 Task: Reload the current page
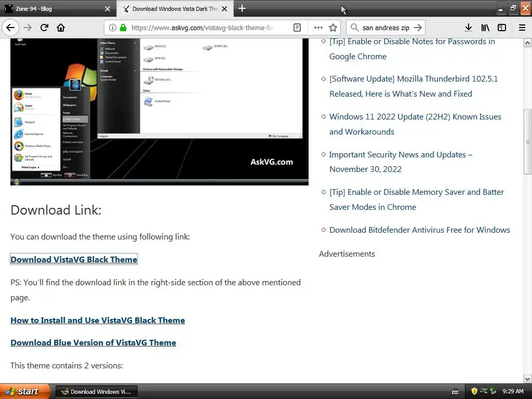tap(44, 28)
